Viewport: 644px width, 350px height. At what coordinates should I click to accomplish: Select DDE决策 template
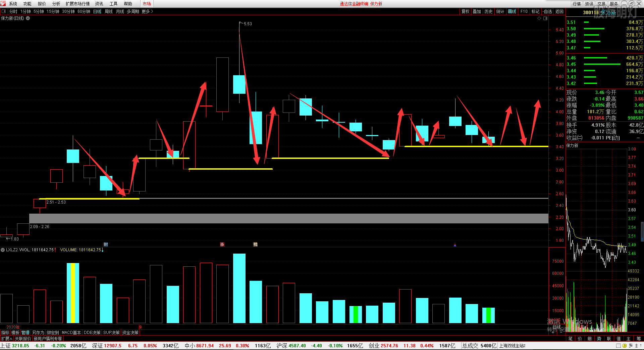tap(92, 333)
